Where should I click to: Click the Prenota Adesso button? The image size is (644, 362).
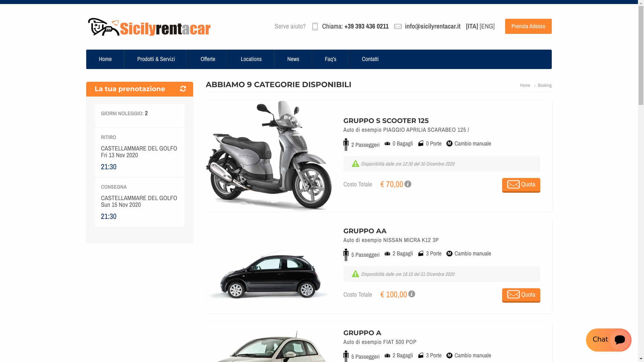click(528, 26)
